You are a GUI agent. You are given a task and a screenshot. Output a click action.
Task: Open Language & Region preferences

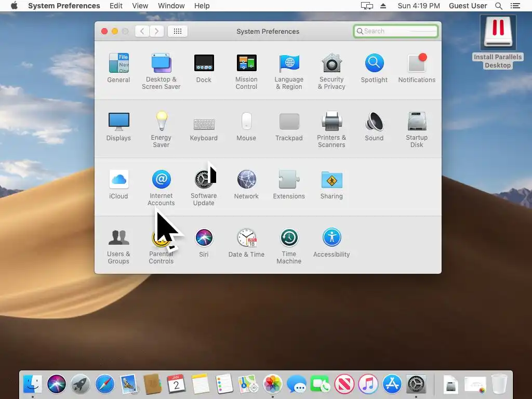pyautogui.click(x=289, y=71)
